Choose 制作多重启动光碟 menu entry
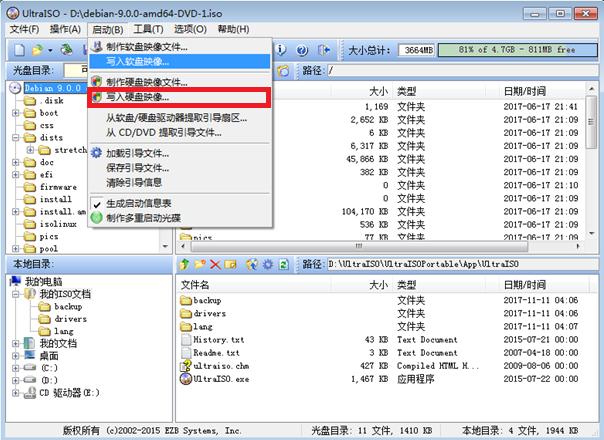 tap(180, 218)
